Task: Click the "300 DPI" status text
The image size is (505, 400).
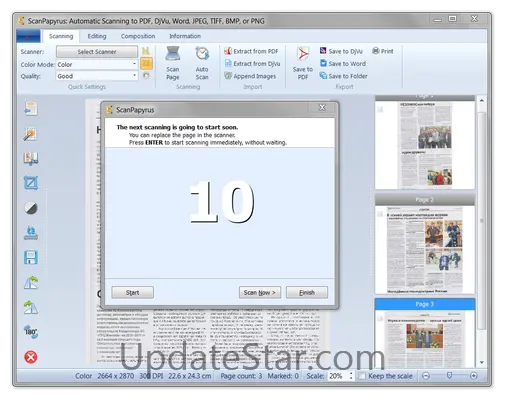Action: tap(151, 376)
